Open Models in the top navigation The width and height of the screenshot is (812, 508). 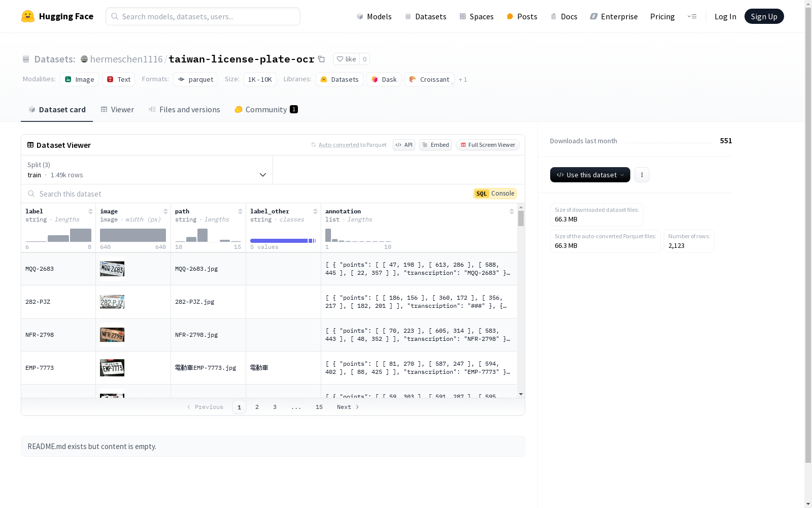[x=374, y=16]
